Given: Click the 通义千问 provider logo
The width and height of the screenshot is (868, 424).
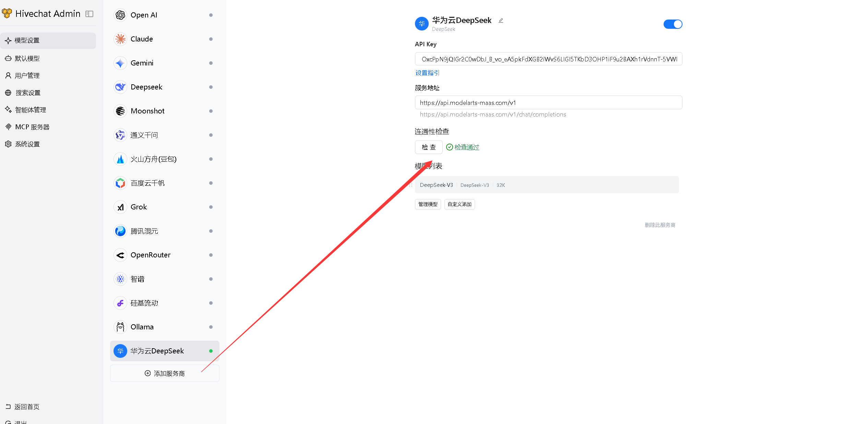Looking at the screenshot, I should pyautogui.click(x=120, y=135).
